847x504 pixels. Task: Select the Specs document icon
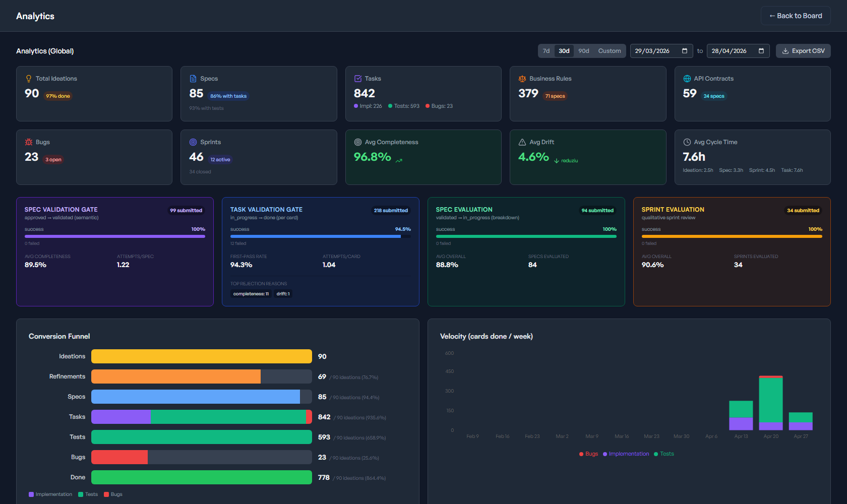(193, 79)
